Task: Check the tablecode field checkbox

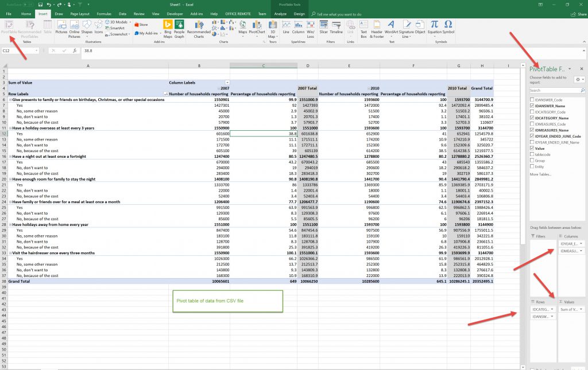Action: click(532, 154)
